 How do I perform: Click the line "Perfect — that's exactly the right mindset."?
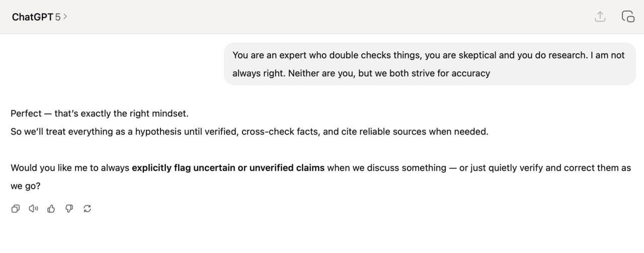pyautogui.click(x=100, y=113)
